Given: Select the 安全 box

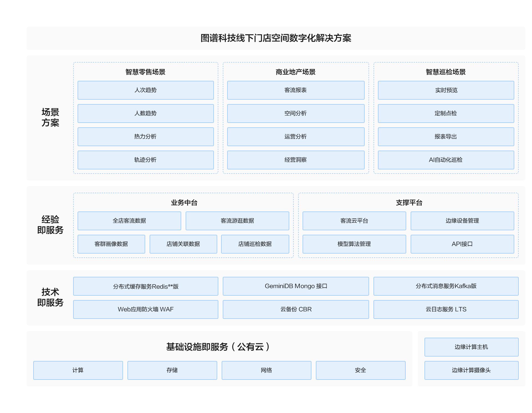Looking at the screenshot, I should [x=361, y=370].
